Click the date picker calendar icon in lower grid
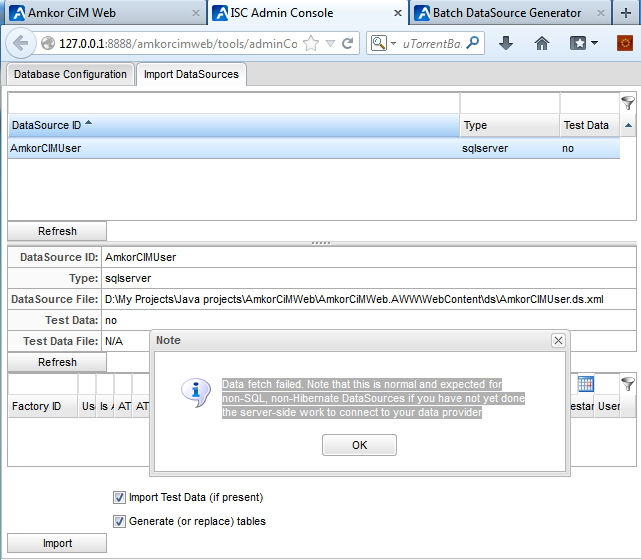This screenshot has width=641, height=560. point(586,384)
